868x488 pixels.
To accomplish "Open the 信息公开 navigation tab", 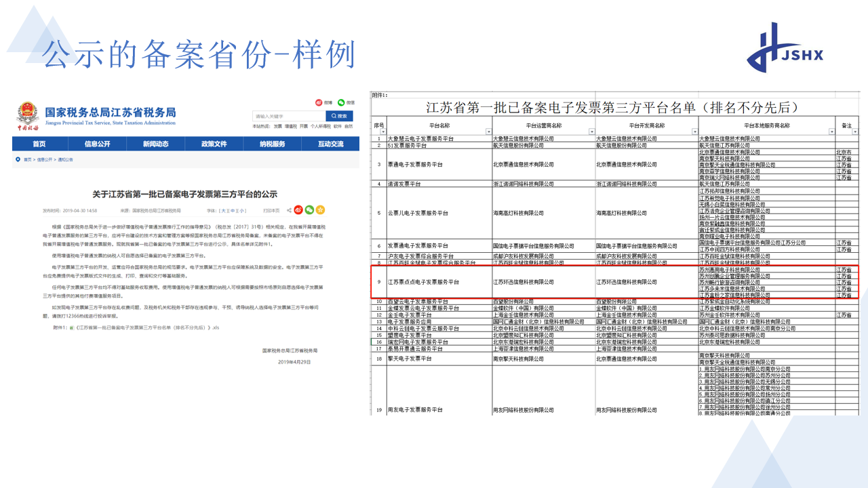I will tap(98, 144).
